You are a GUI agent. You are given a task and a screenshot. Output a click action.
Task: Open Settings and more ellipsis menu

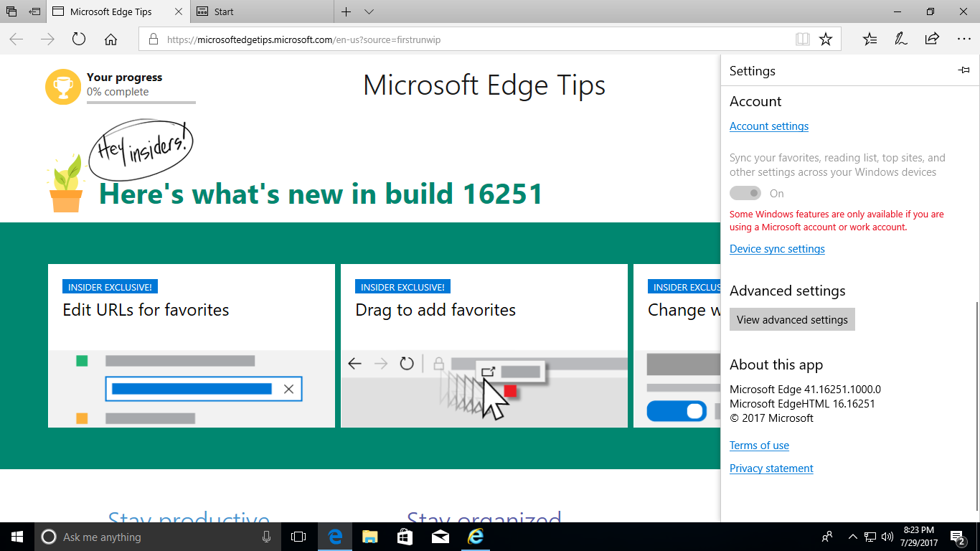click(963, 39)
